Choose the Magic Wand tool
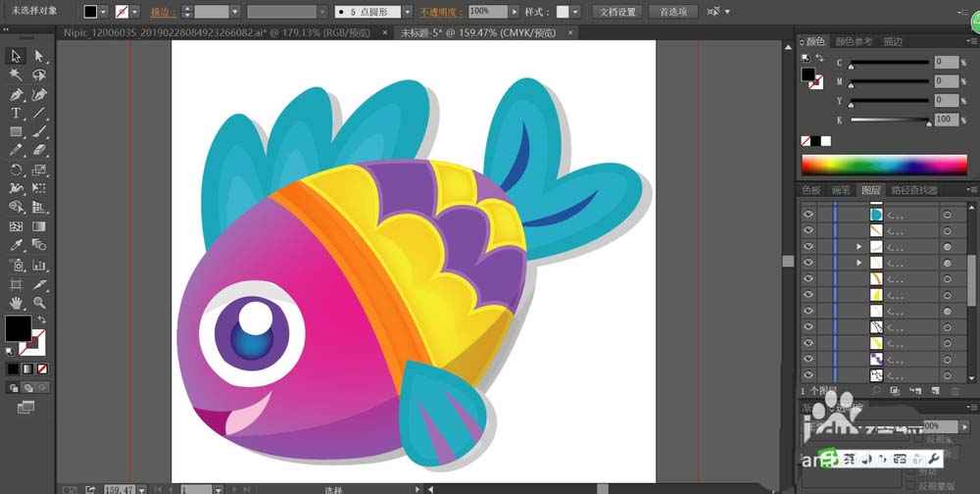The image size is (980, 494). coord(16,75)
